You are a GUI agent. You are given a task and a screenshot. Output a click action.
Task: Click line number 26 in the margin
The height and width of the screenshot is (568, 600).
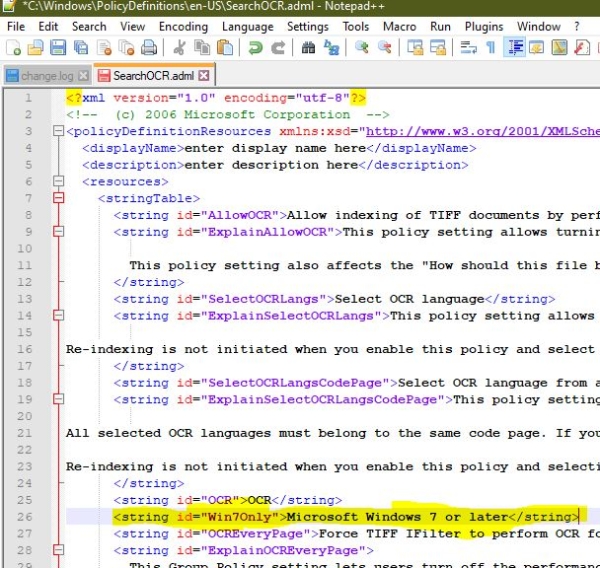pyautogui.click(x=24, y=517)
